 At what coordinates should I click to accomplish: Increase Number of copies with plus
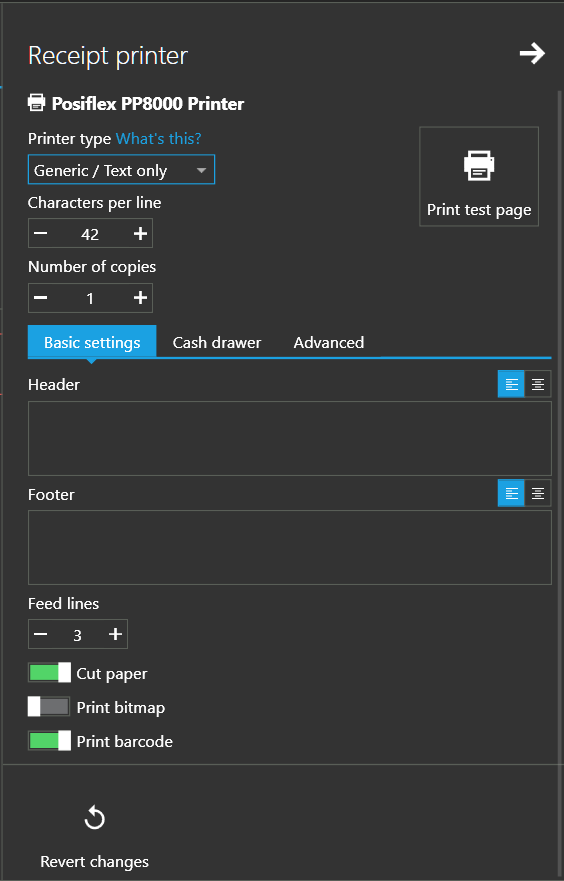coord(140,298)
